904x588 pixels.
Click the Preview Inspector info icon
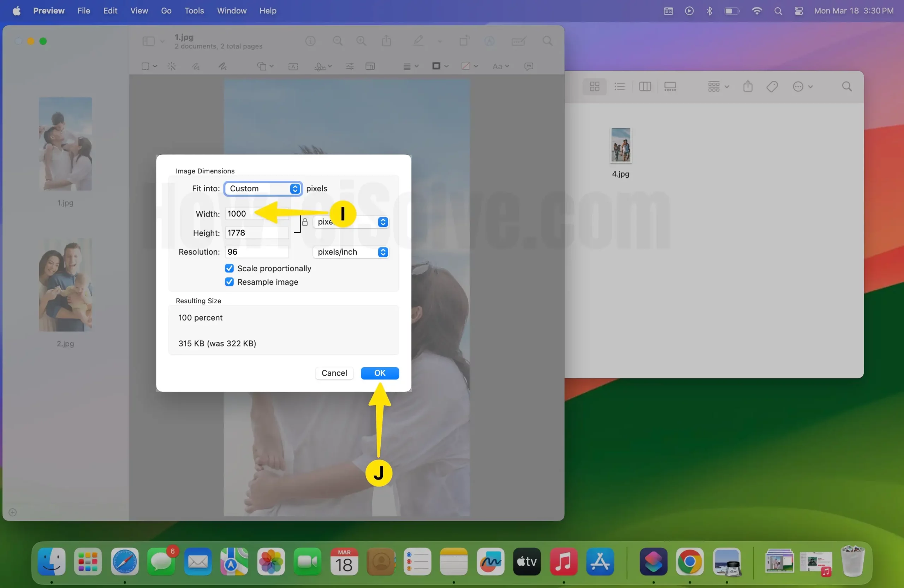coord(310,41)
